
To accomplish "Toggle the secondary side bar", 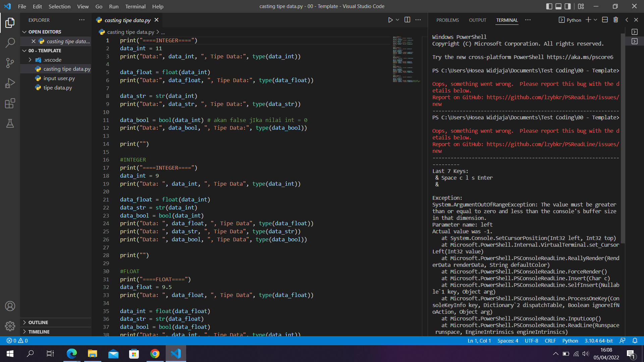I will click(567, 6).
